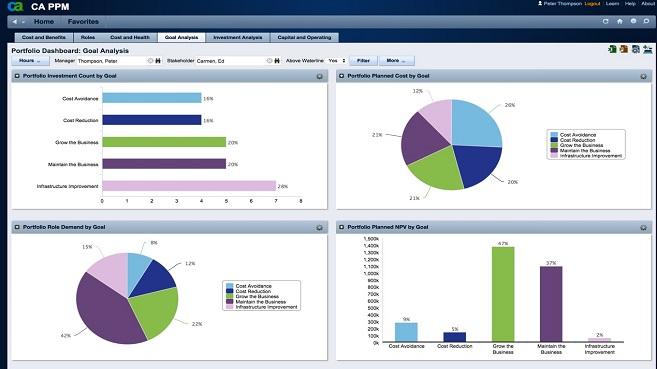Open the About link
Image resolution: width=657 pixels, height=369 pixels.
click(648, 3)
